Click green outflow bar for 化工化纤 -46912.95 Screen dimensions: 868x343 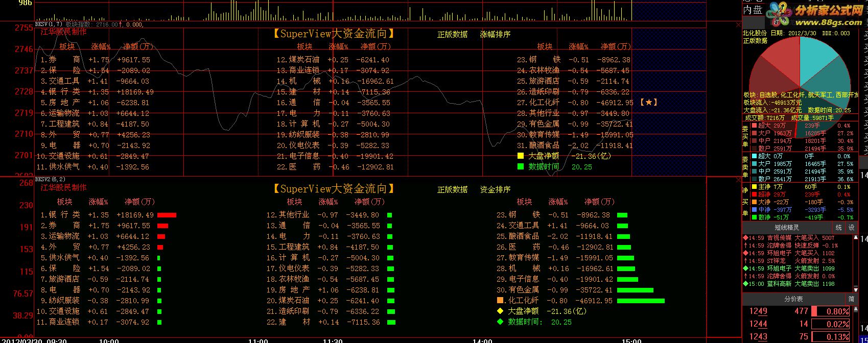point(641,301)
